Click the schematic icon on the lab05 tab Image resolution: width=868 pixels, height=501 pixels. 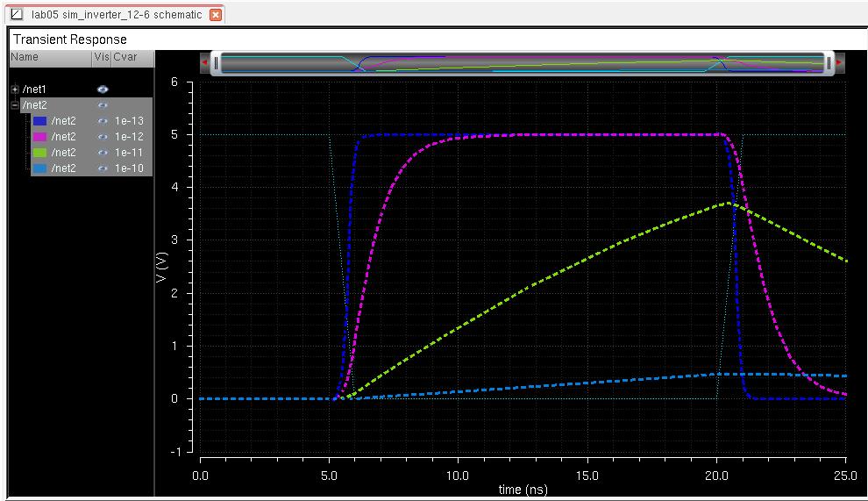pyautogui.click(x=16, y=15)
